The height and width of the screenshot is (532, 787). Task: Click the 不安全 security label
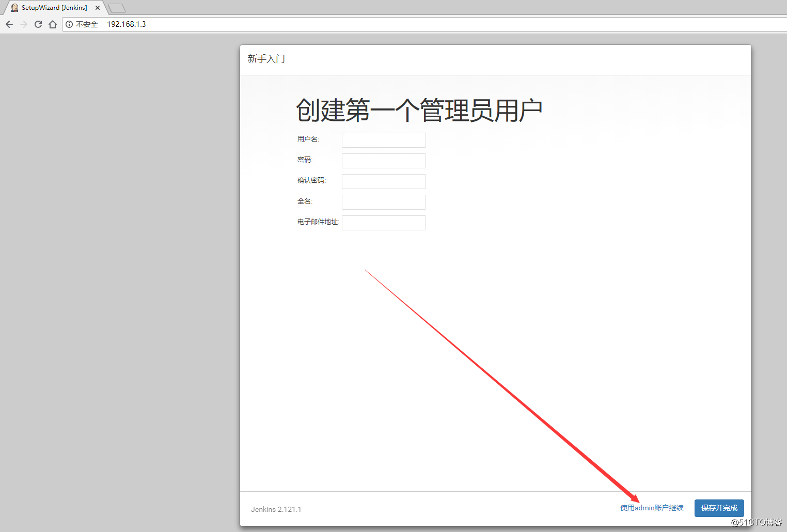pos(87,24)
